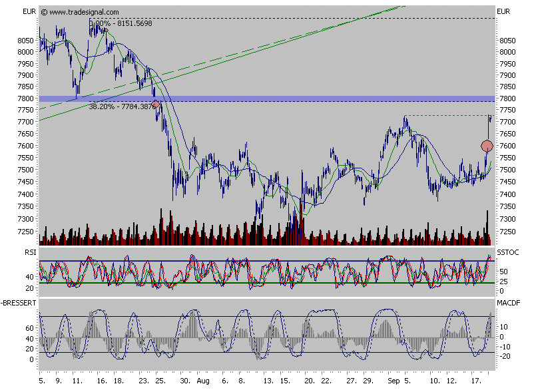534x392 pixels.
Task: Click the 17. date label on the time axis
Action: [x=476, y=381]
